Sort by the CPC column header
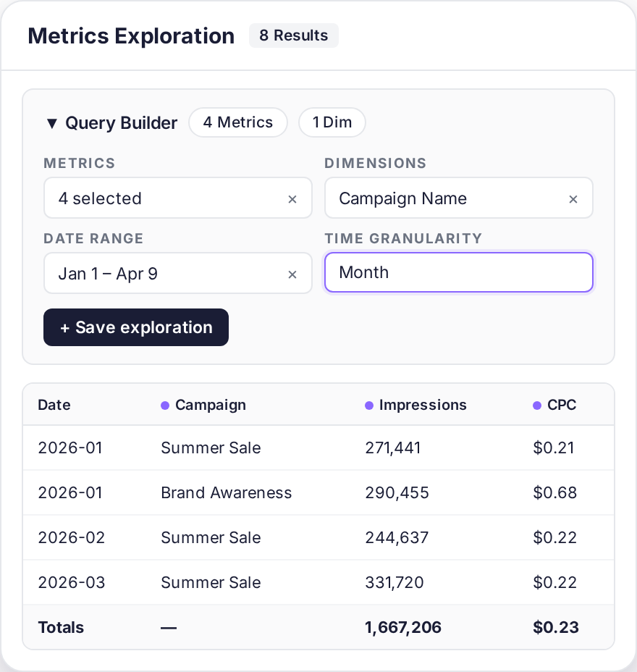 click(562, 405)
